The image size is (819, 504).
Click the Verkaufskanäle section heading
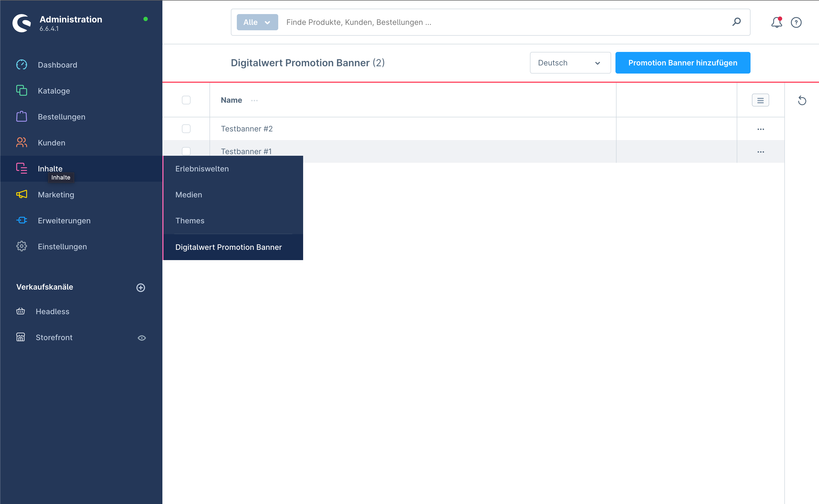[x=45, y=287]
